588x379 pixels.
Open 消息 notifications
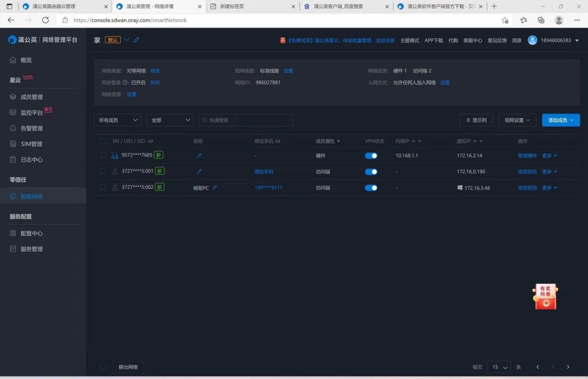coord(517,41)
